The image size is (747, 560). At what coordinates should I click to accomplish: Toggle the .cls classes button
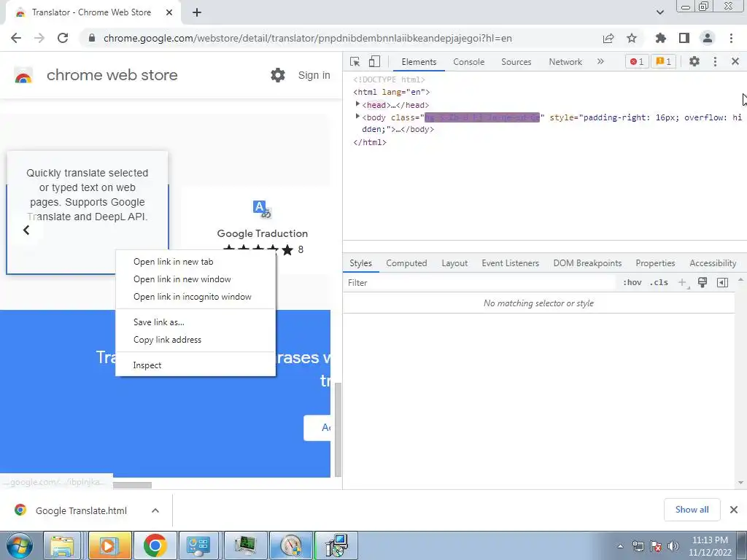click(x=659, y=282)
